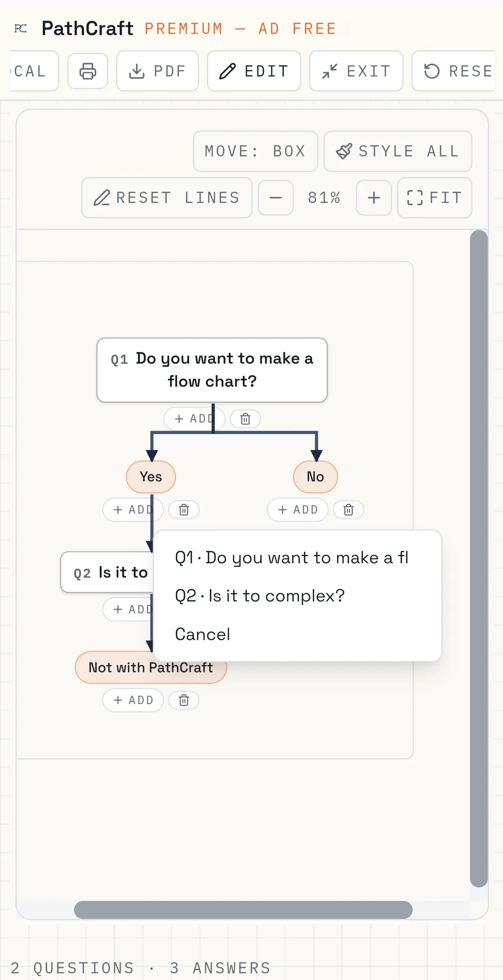This screenshot has width=503, height=980.
Task: Click the 81% zoom level value
Action: 324,198
